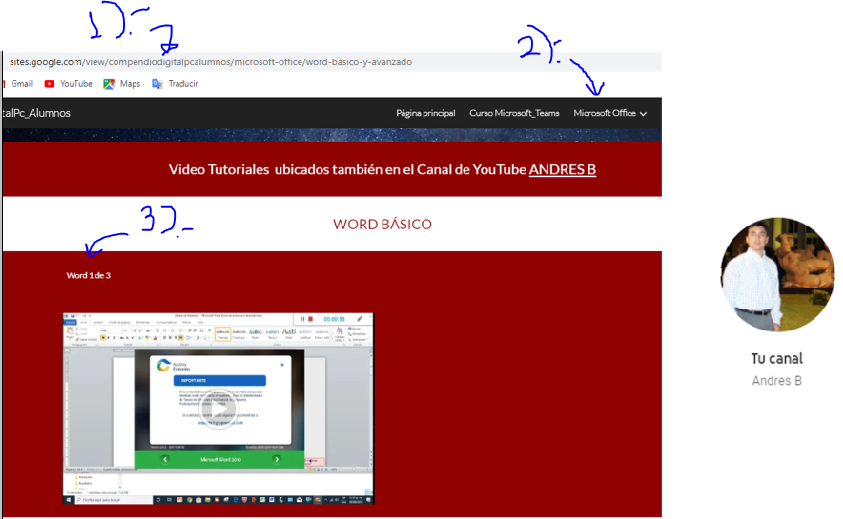Click the 'Tu canal' label
The image size is (843, 519).
777,359
